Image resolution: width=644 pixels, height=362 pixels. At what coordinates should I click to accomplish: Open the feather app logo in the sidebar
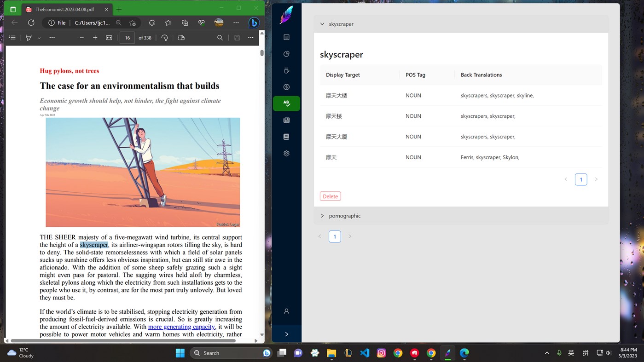(x=286, y=15)
